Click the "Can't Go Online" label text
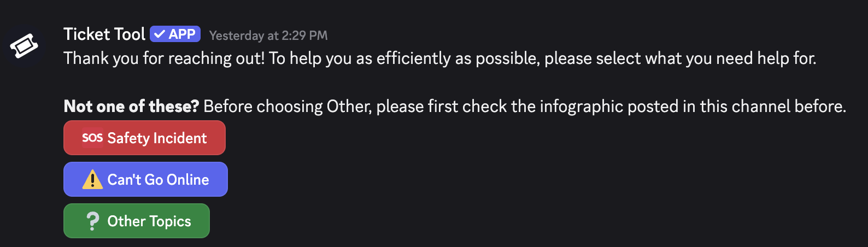 (x=158, y=180)
